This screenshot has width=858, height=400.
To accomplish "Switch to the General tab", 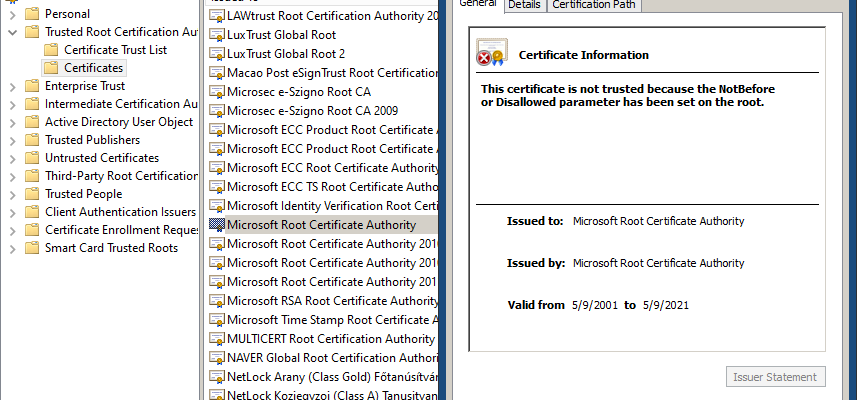I will pyautogui.click(x=478, y=4).
